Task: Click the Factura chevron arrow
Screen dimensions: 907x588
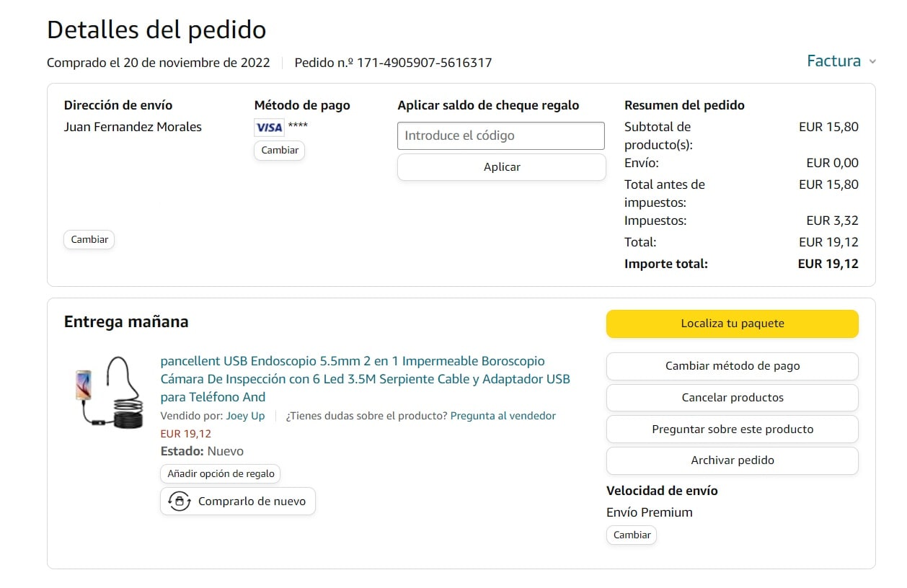Action: click(872, 62)
